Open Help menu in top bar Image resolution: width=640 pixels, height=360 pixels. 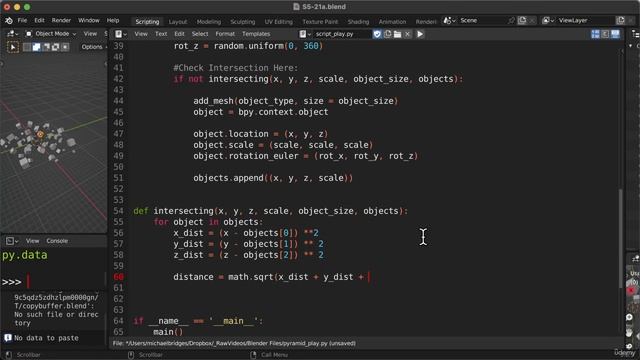click(113, 20)
